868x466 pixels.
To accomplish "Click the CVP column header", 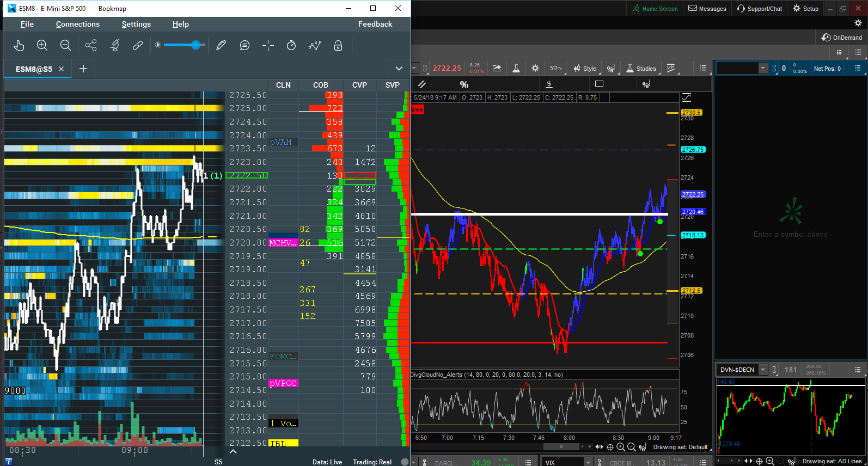I will (359, 85).
